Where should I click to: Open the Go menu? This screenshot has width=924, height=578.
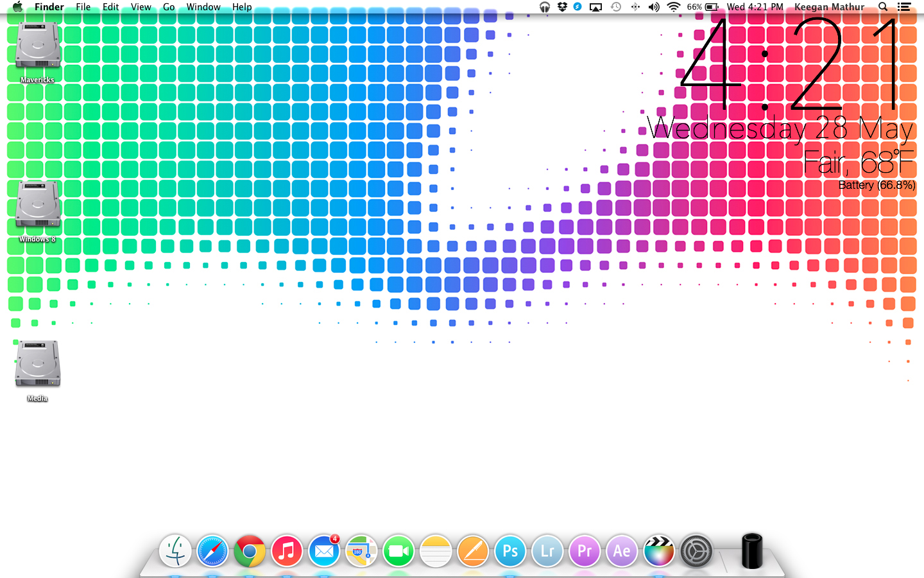point(169,7)
